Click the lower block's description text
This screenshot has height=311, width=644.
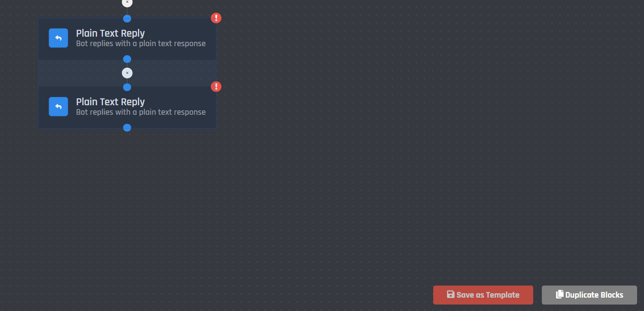coord(141,112)
